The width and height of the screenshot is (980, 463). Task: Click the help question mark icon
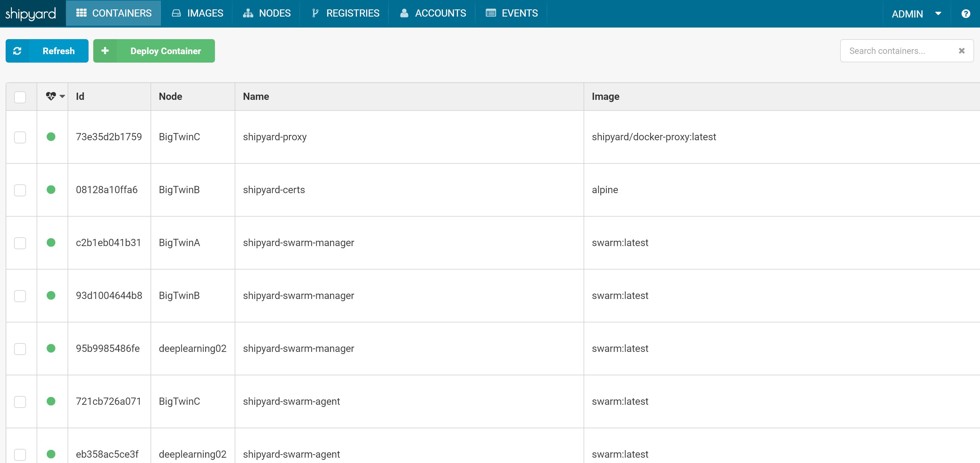click(965, 14)
